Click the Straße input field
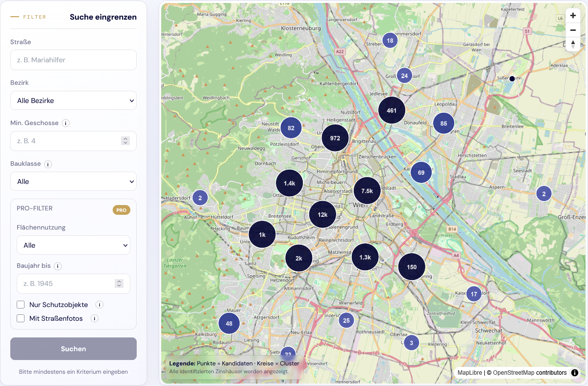Screen dimensions: 588x386 point(73,60)
